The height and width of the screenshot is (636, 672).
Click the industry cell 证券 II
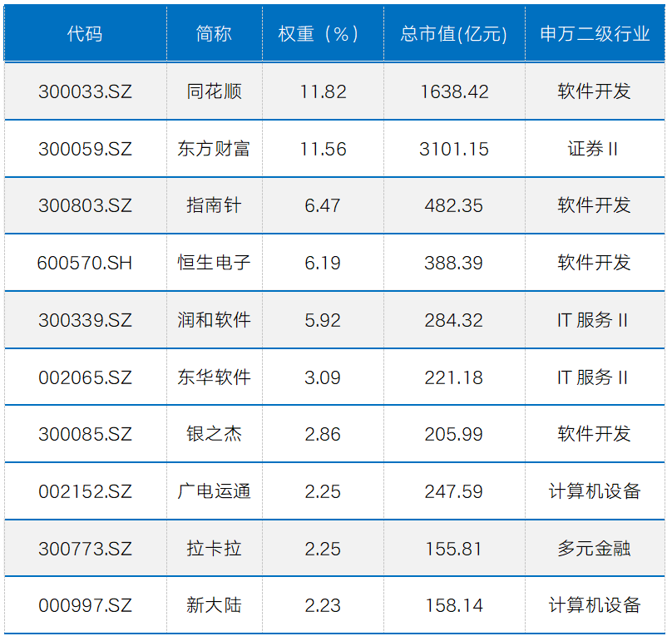point(593,149)
